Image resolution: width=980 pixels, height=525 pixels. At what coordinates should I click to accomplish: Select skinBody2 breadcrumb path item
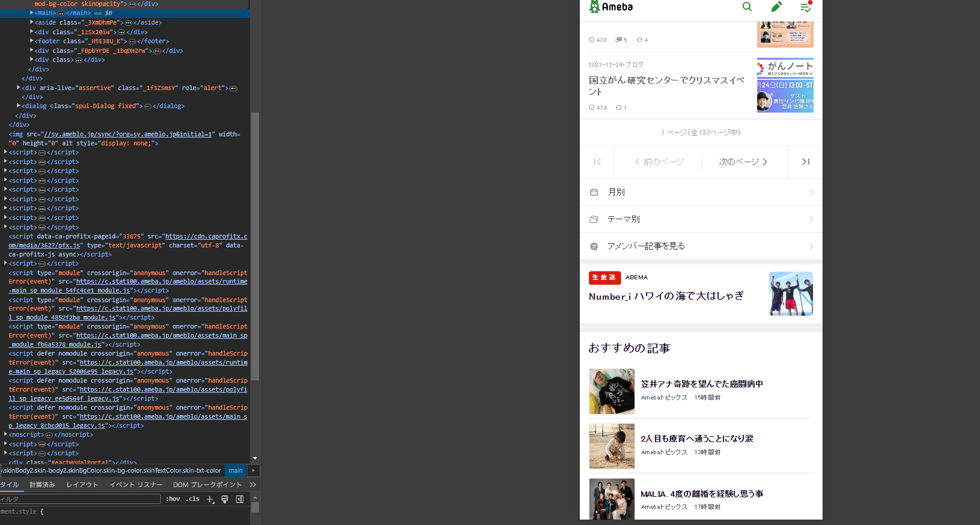coord(112,471)
